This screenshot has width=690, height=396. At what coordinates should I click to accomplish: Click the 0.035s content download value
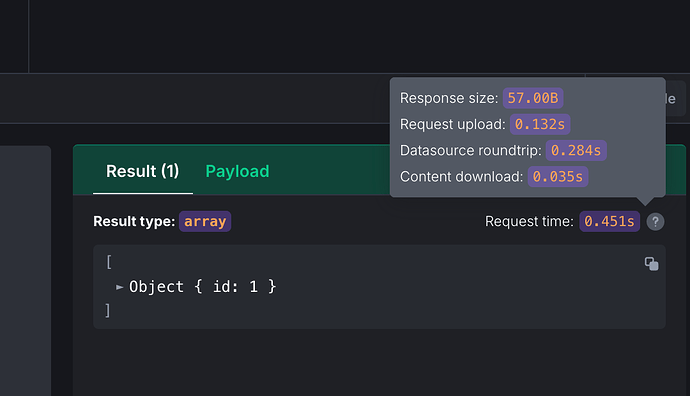pyautogui.click(x=558, y=177)
